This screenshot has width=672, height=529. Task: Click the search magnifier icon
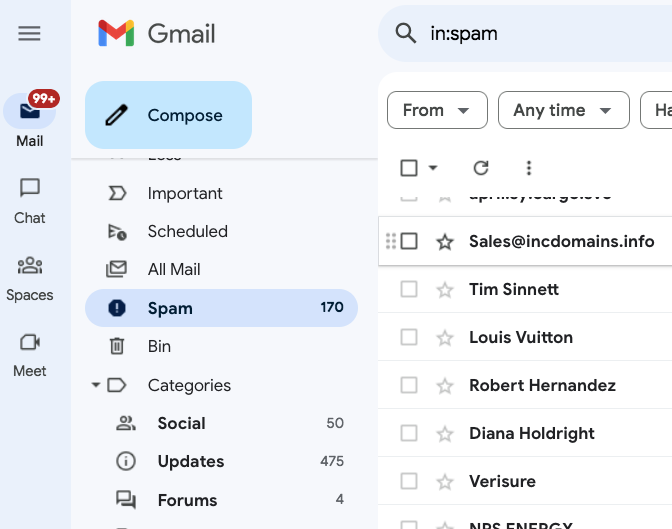[405, 33]
